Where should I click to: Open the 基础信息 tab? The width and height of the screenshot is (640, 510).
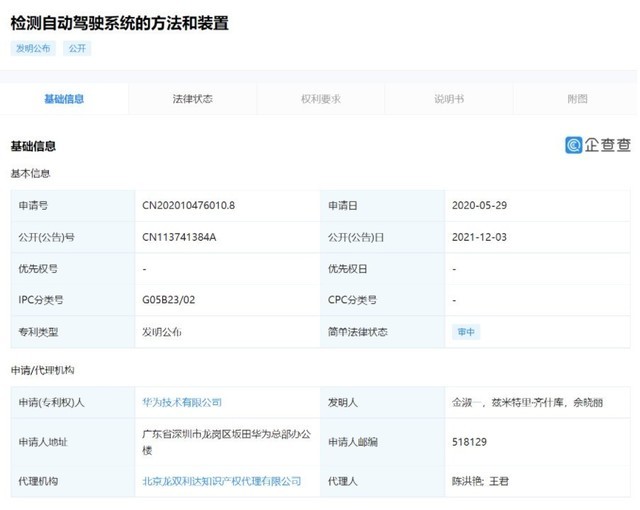pos(64,99)
